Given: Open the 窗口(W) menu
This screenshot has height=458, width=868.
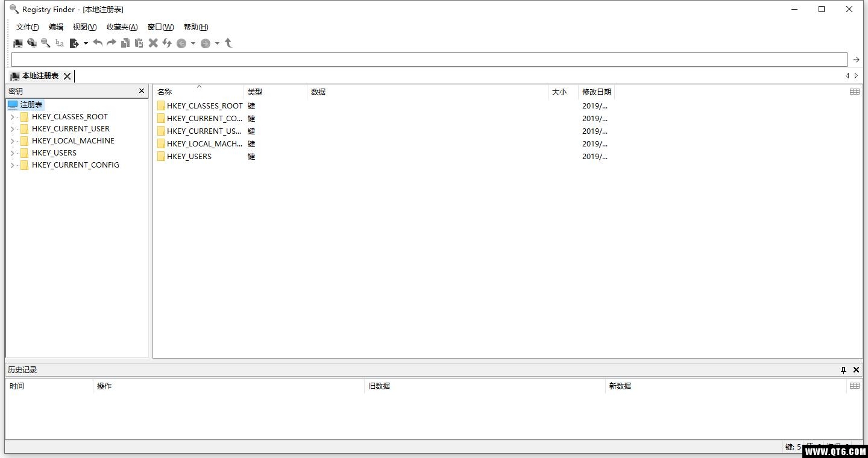Looking at the screenshot, I should click(x=161, y=27).
